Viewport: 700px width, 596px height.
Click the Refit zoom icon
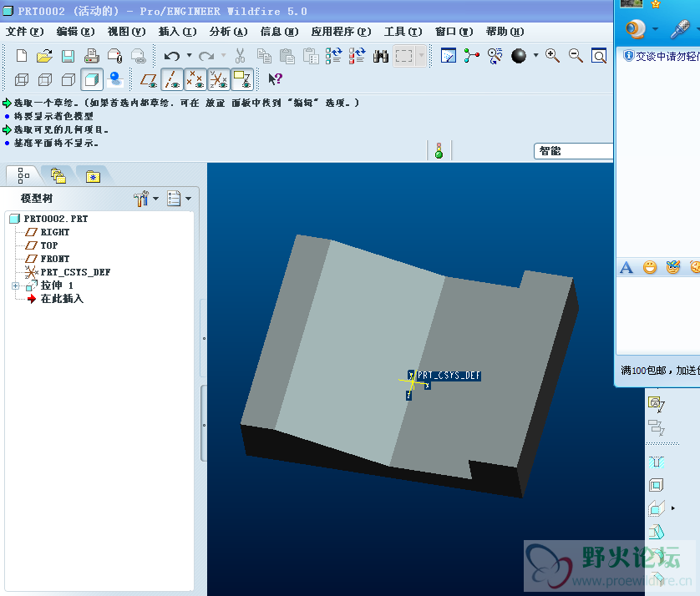pos(599,56)
